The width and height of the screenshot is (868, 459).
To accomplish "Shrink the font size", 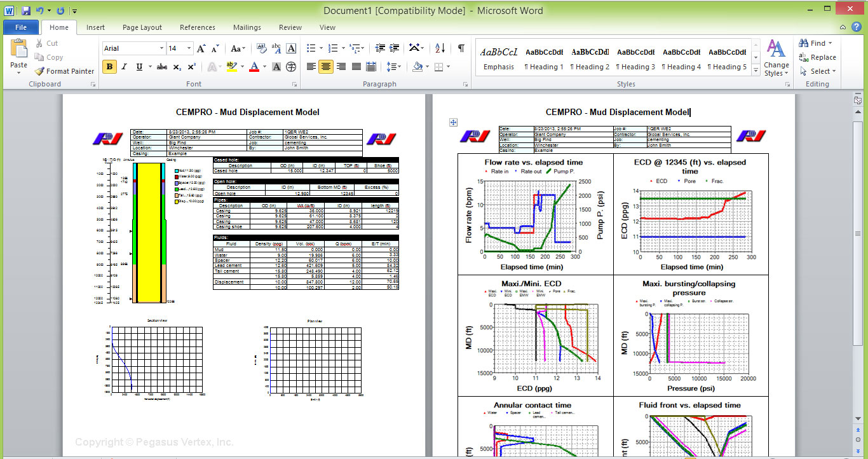I will pyautogui.click(x=216, y=48).
